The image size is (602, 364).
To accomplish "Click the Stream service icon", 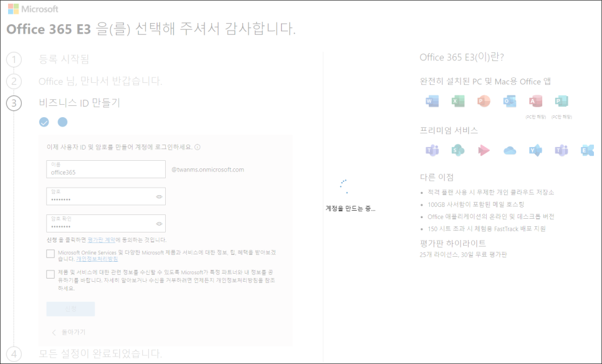I will point(484,150).
